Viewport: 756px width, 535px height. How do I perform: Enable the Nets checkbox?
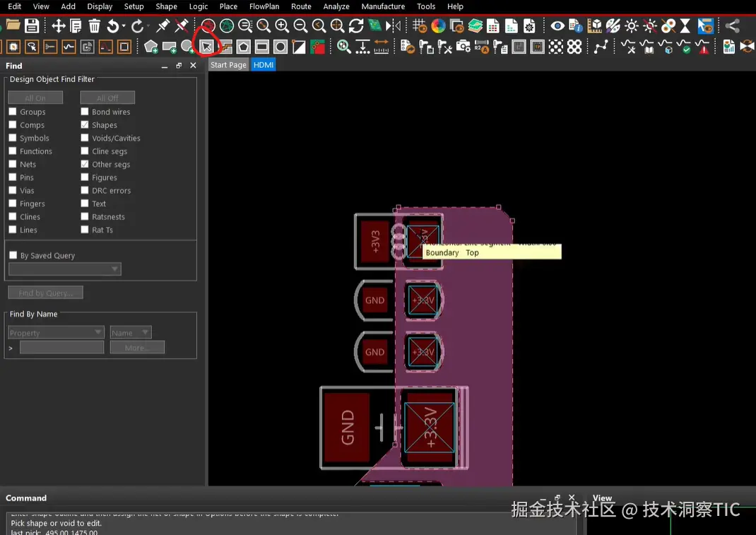[13, 164]
